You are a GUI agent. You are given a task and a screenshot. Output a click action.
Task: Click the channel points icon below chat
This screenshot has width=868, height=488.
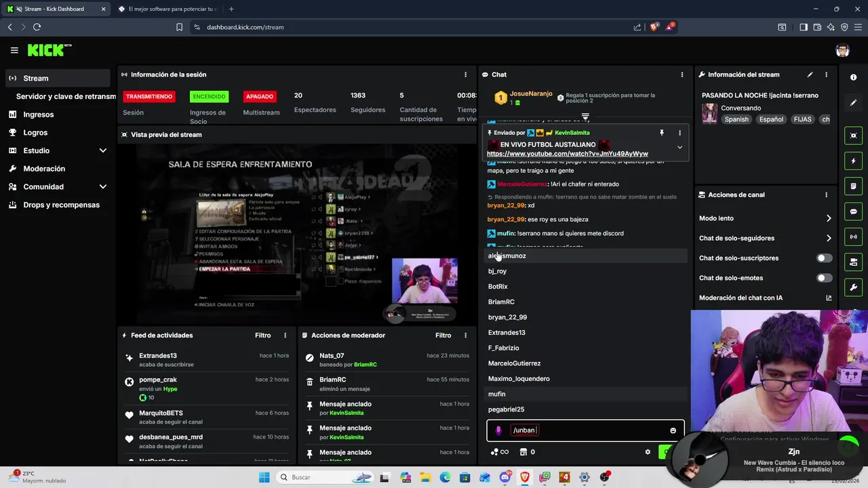point(500,452)
